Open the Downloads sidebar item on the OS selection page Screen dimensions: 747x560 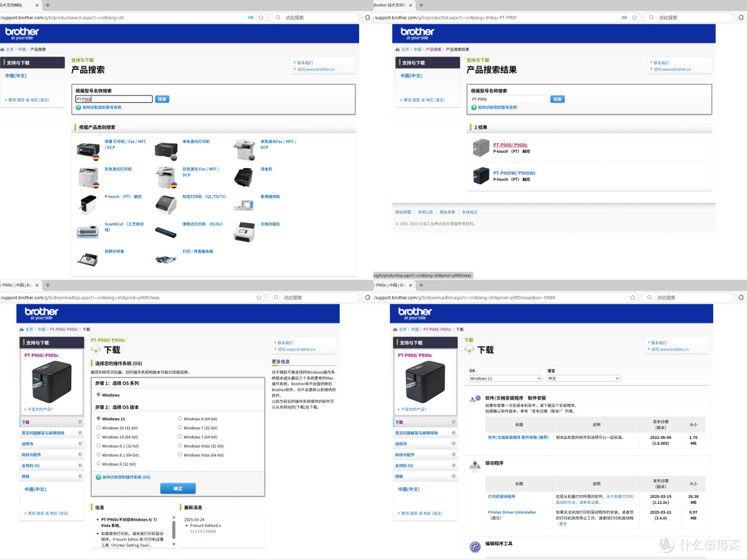coord(51,422)
